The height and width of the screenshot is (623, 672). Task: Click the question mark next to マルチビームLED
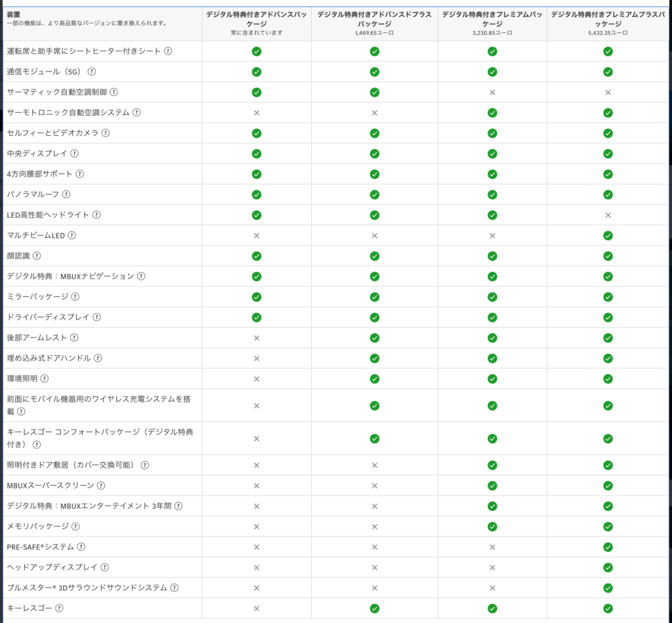[x=72, y=235]
